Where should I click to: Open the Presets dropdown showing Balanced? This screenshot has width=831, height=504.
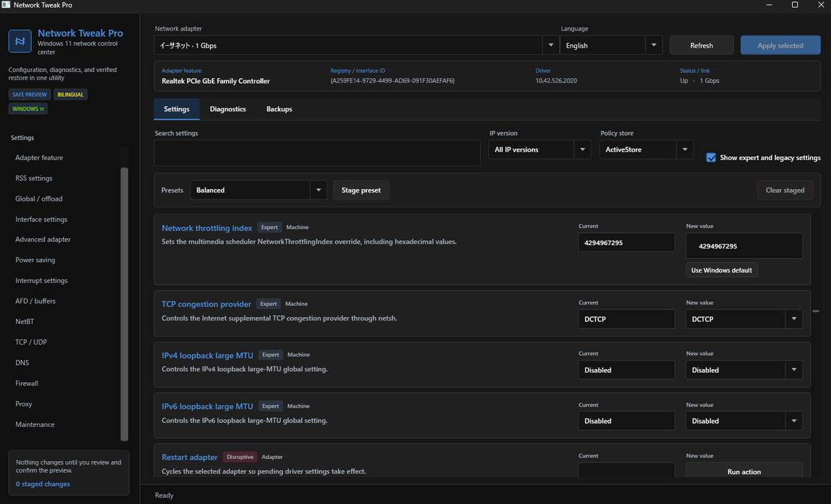[x=258, y=190]
